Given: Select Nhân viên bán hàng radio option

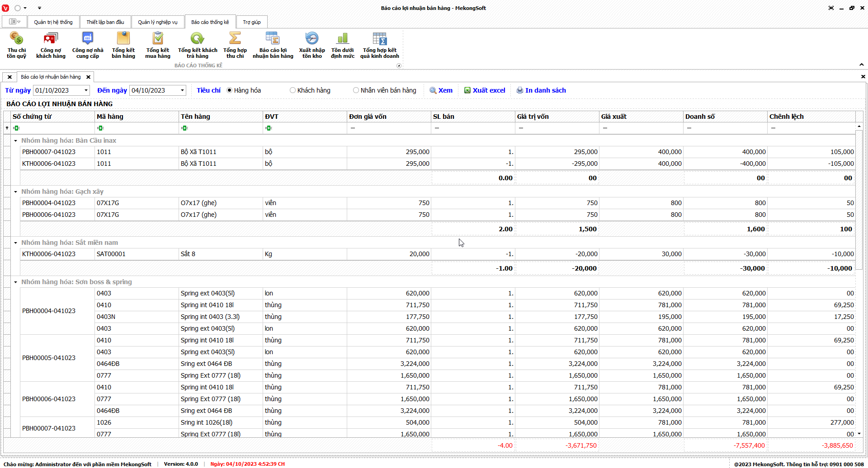Looking at the screenshot, I should (356, 90).
